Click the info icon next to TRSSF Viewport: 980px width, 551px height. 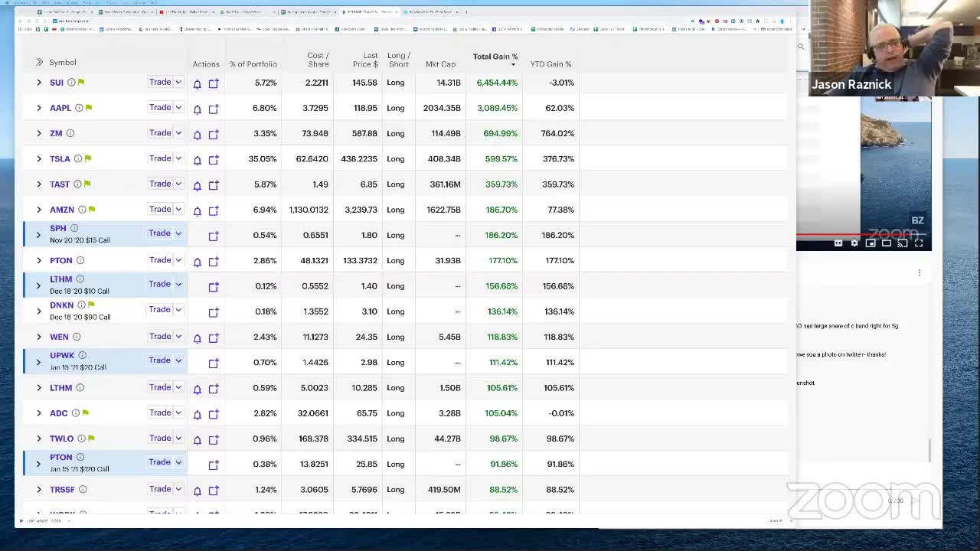pyautogui.click(x=83, y=489)
